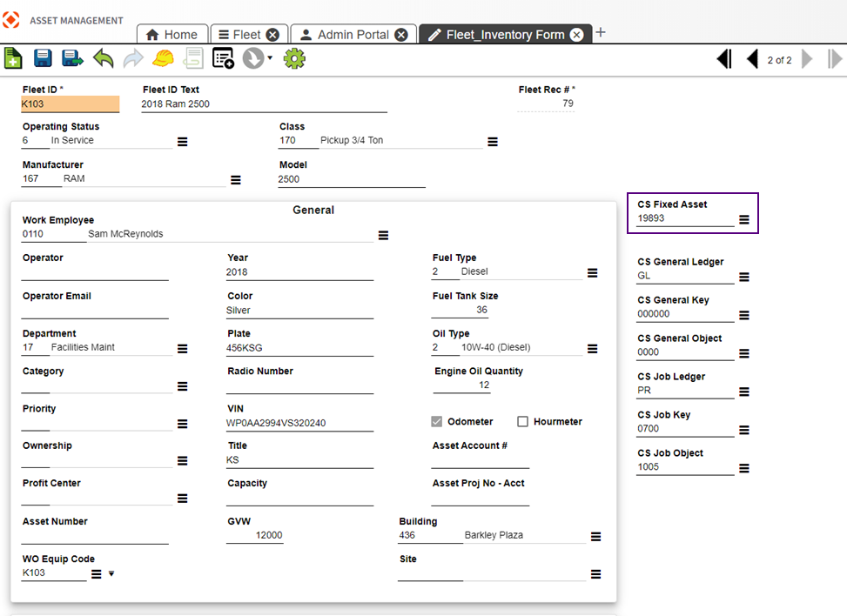Click the yellow hard hat icon
847x616 pixels.
pos(163,58)
